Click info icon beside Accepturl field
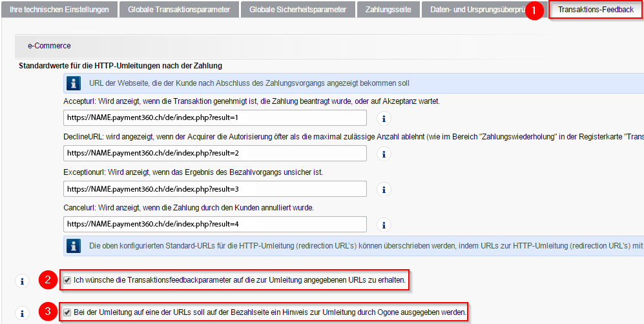644x324 pixels. click(x=384, y=119)
